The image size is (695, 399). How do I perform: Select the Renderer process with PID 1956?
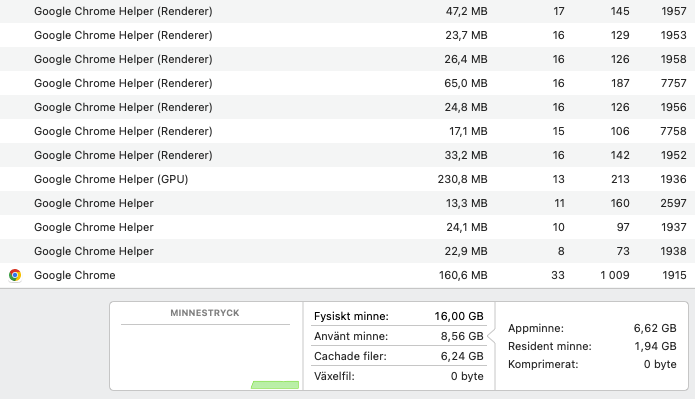click(348, 107)
